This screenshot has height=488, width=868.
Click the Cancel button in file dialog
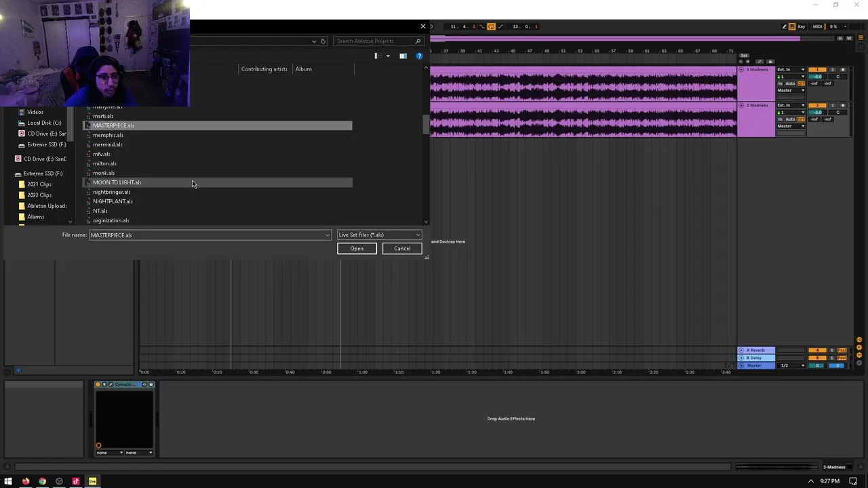click(402, 248)
